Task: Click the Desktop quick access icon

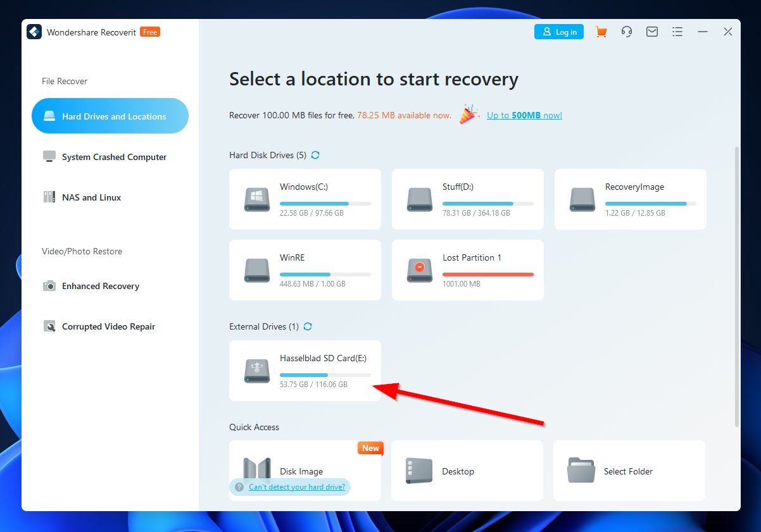Action: [418, 471]
